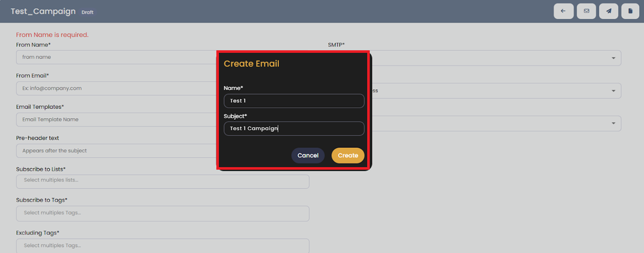Select the Email Templates input field

[117, 119]
